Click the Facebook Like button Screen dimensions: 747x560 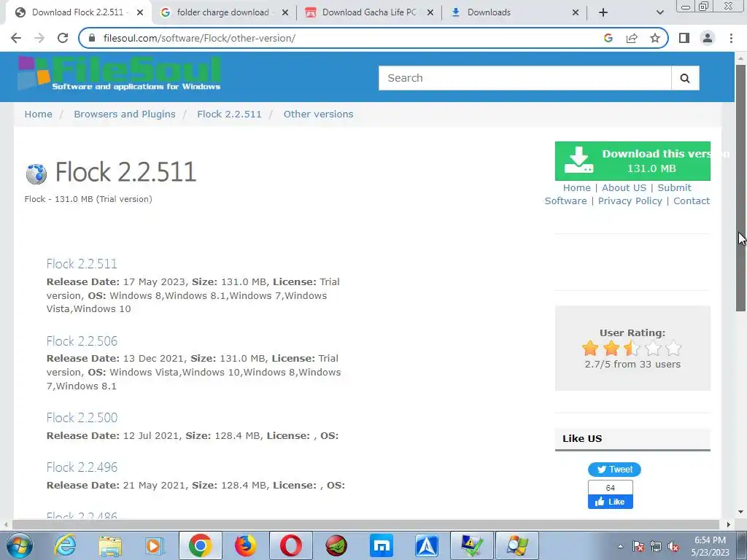(x=611, y=502)
